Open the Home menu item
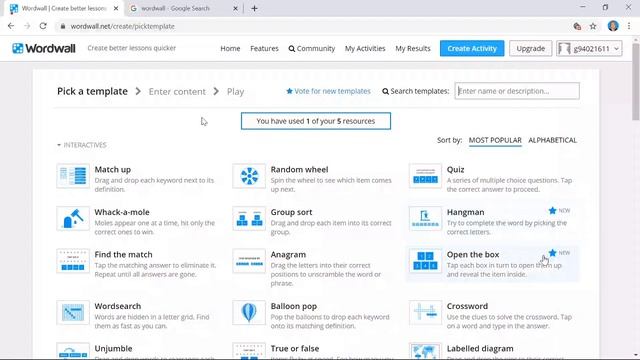 (x=230, y=48)
